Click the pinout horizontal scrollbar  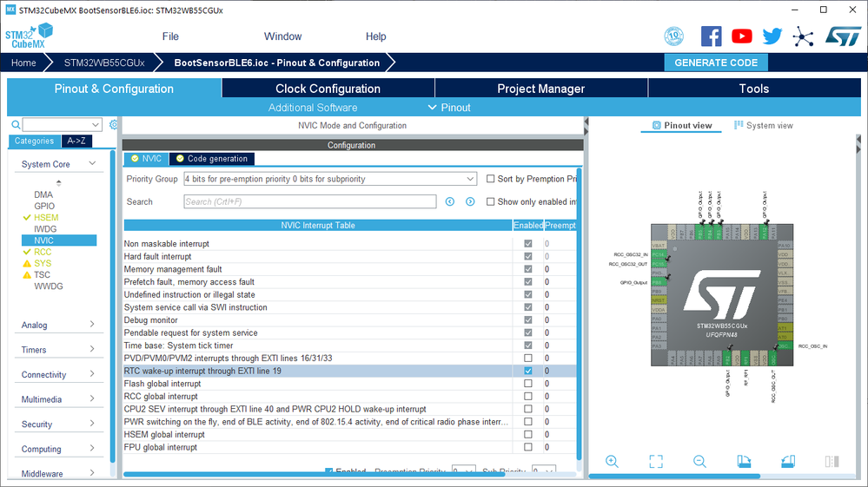(x=673, y=476)
